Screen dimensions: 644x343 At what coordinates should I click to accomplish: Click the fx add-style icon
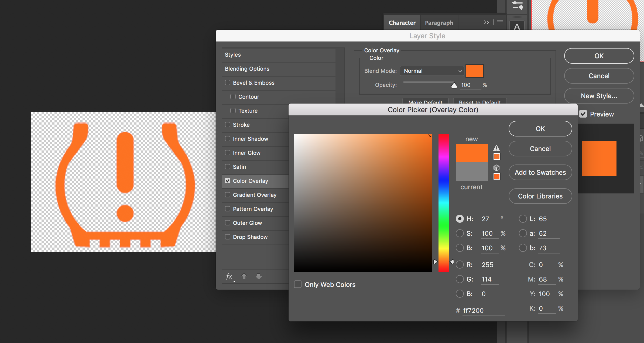[229, 276]
